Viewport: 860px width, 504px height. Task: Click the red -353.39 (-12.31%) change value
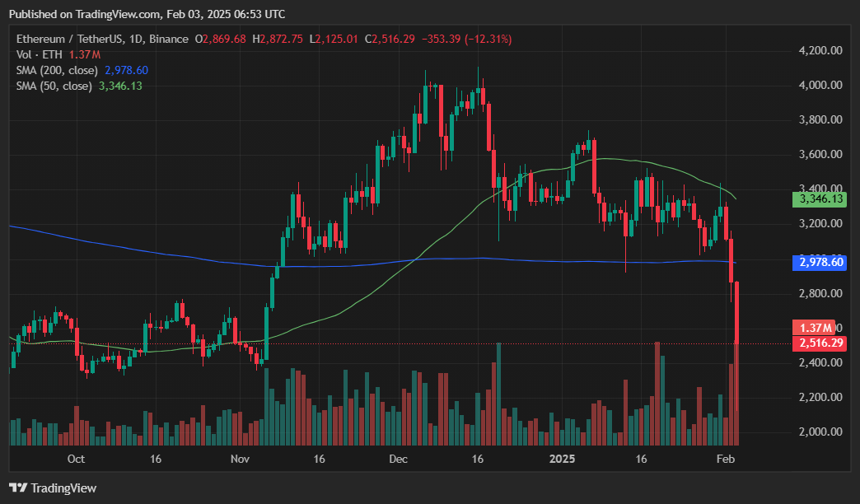tap(465, 39)
